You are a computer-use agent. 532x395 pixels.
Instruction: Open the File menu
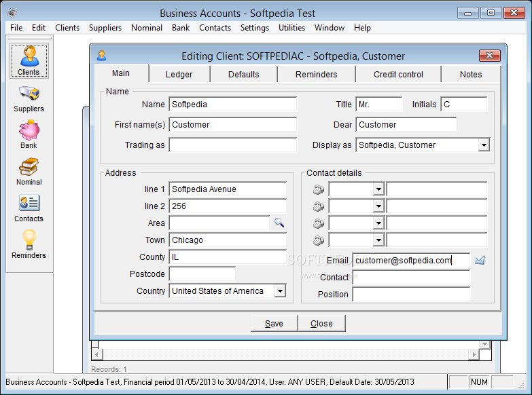[x=16, y=28]
